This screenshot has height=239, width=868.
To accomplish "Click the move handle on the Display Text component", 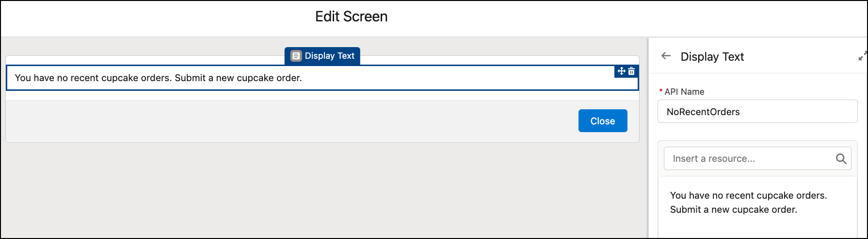I will [621, 71].
